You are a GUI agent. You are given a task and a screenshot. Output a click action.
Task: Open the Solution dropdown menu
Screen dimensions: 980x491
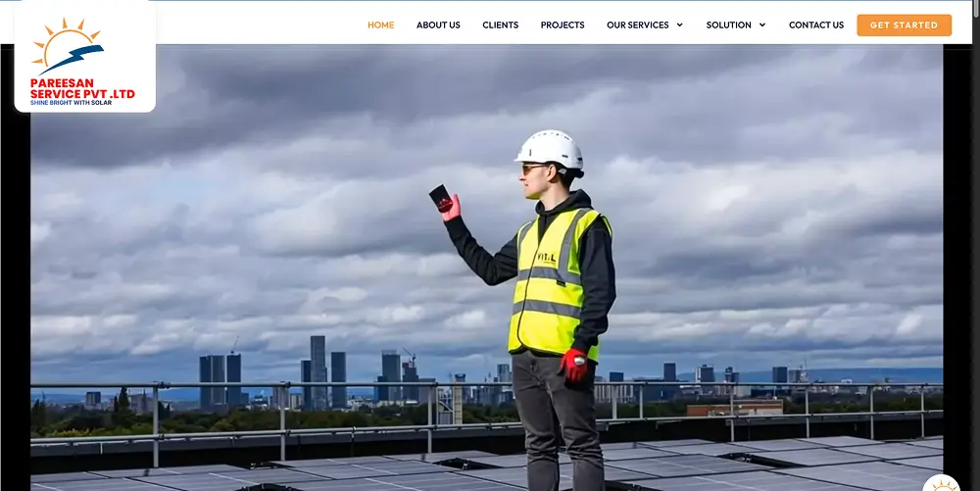[729, 25]
